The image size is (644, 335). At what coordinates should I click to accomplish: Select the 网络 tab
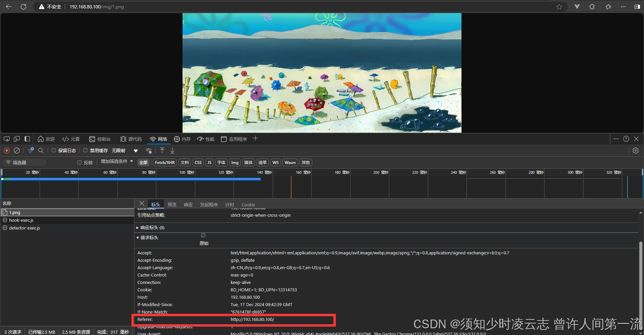click(158, 139)
